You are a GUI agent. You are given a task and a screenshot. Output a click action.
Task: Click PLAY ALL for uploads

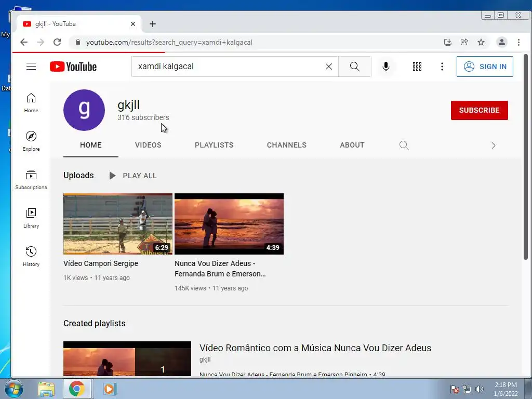(x=133, y=176)
